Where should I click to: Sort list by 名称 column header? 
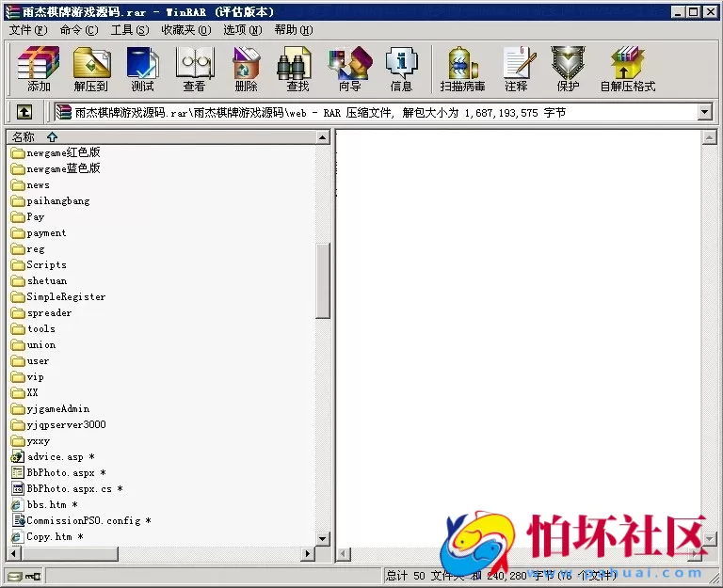pos(24,137)
